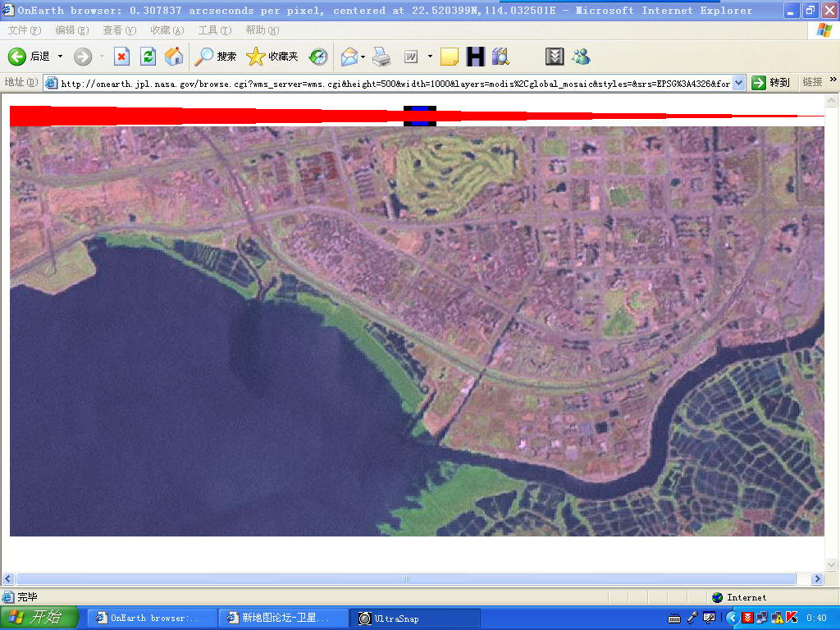The height and width of the screenshot is (630, 840).
Task: Open the Mail toolbar icon
Action: pos(349,57)
